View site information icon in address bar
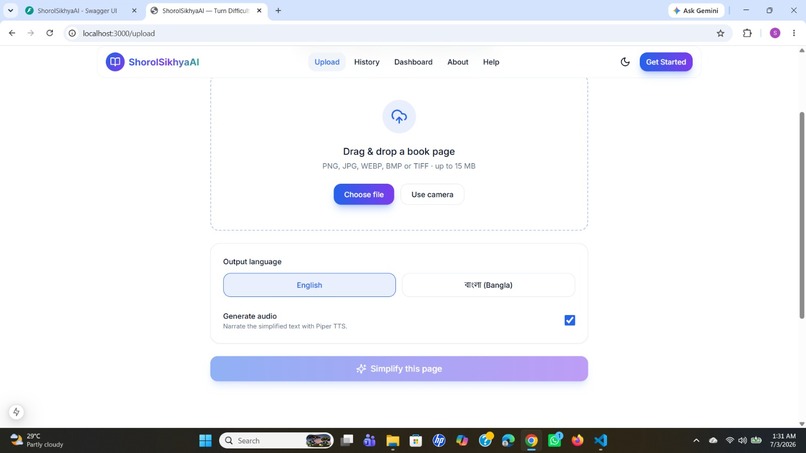 coord(72,33)
